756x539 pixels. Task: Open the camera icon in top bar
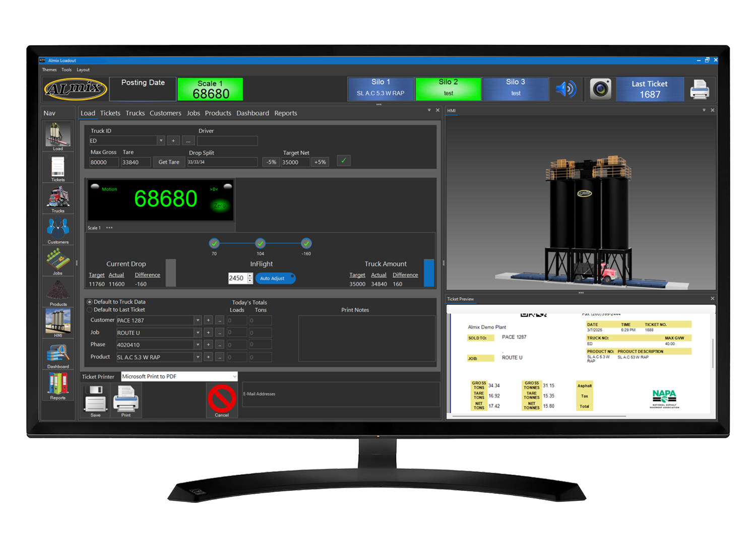600,89
